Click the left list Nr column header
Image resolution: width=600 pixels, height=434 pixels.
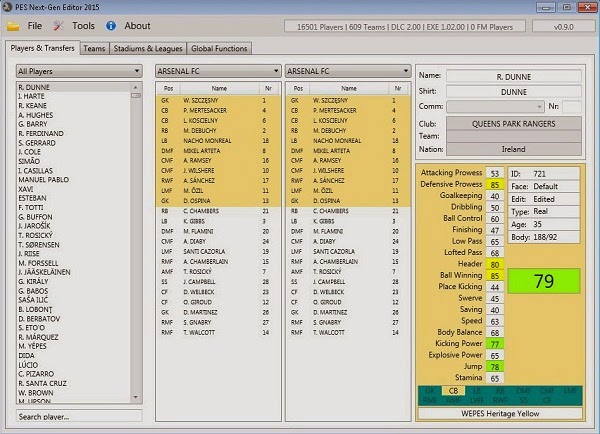(268, 88)
